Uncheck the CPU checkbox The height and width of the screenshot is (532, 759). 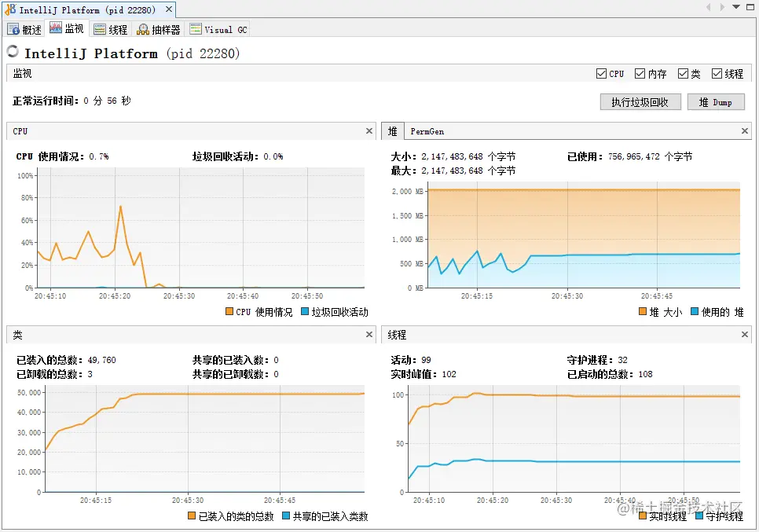click(x=601, y=74)
